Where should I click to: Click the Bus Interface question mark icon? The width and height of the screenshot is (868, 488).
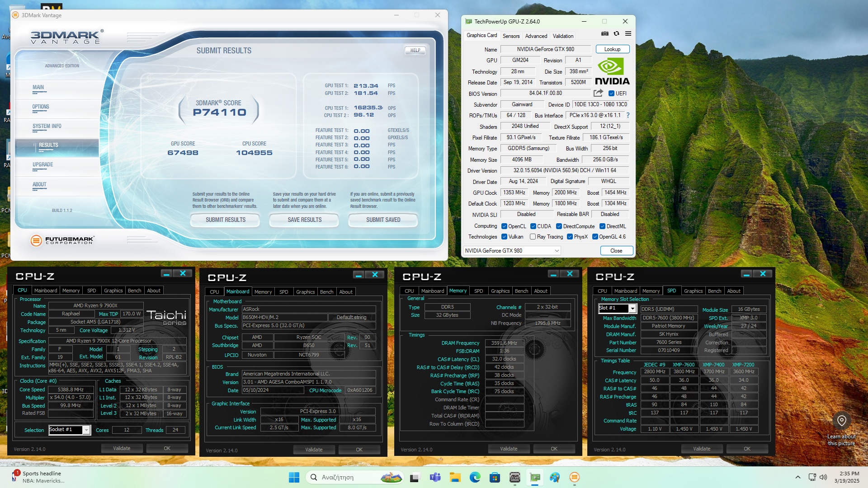coord(628,115)
